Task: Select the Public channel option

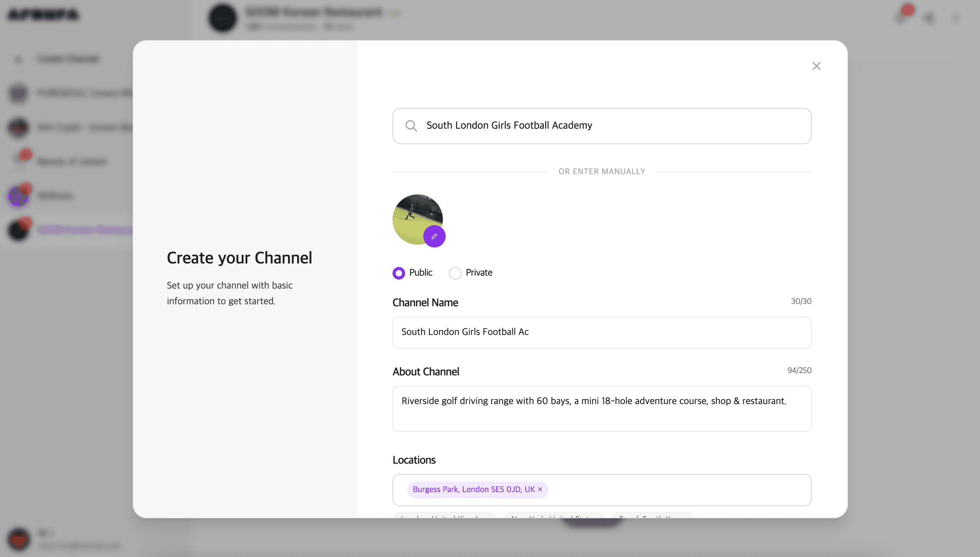Action: coord(398,273)
